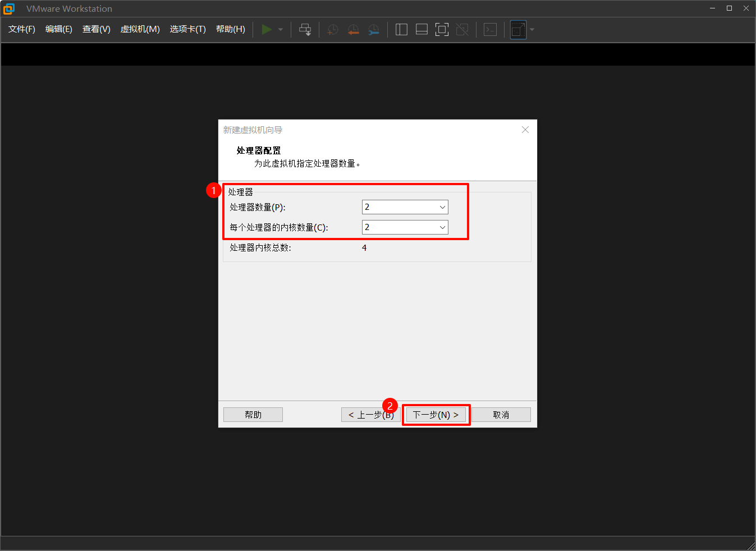Click the send Ctrl+Alt+Del toolbar icon
756x551 pixels.
coord(305,29)
